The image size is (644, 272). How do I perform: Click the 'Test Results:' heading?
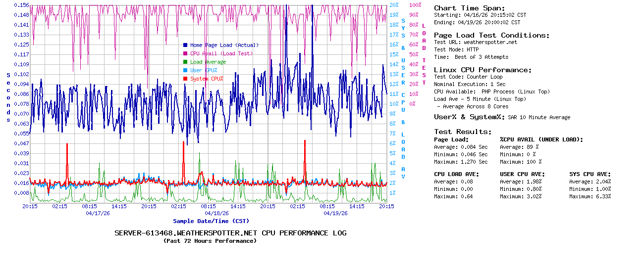point(463,132)
